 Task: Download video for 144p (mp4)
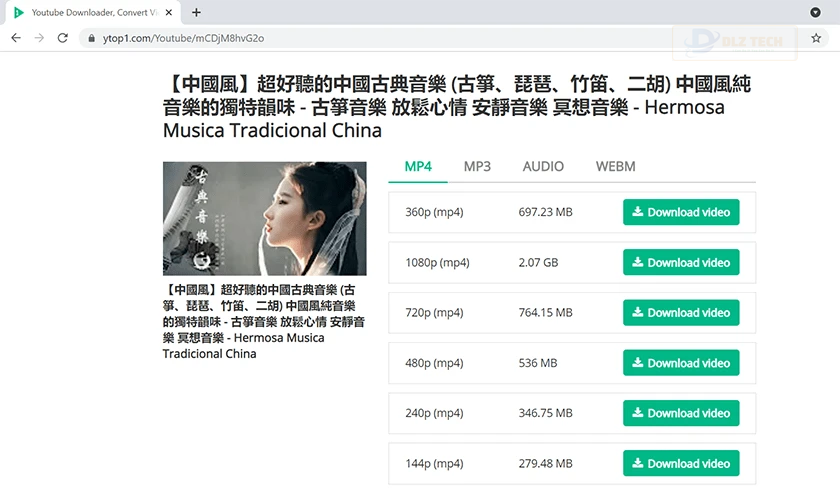681,463
